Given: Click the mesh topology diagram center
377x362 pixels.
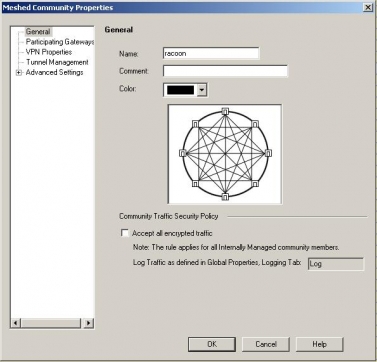Looking at the screenshot, I should pos(225,154).
